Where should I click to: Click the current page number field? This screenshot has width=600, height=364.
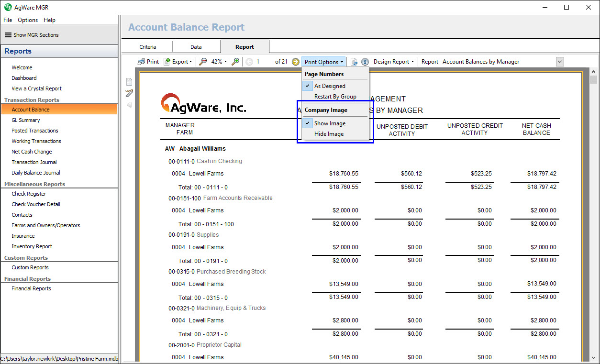click(262, 62)
